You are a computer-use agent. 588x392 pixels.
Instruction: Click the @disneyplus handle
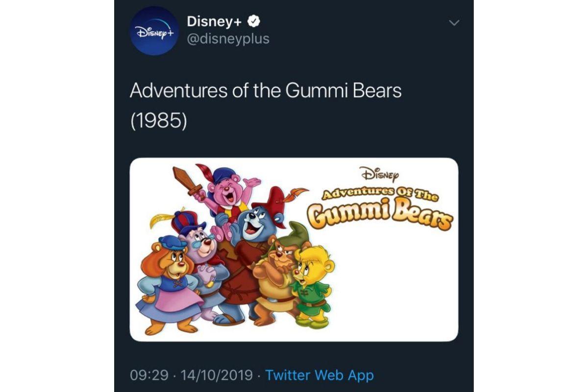228,39
